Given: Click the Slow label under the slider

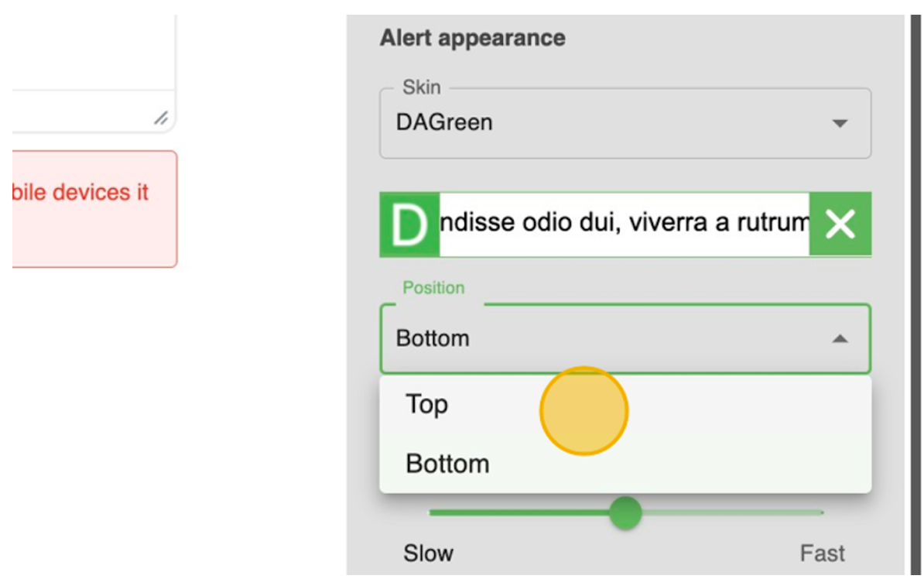Looking at the screenshot, I should [x=428, y=553].
